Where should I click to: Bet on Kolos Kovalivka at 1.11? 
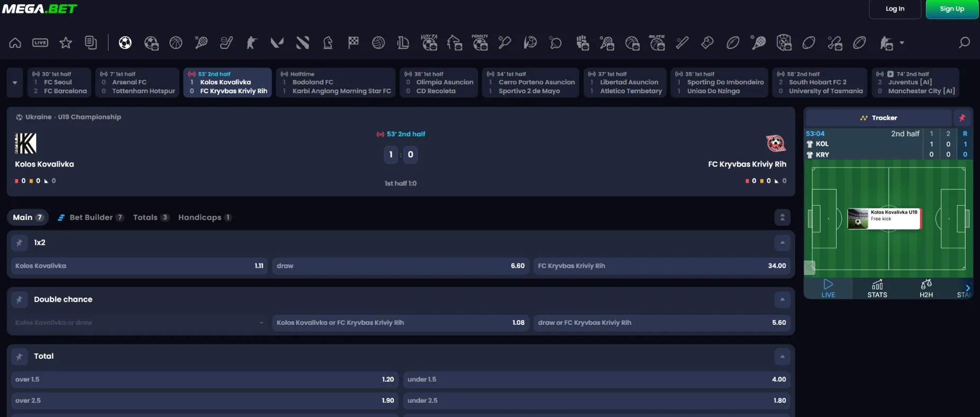139,266
